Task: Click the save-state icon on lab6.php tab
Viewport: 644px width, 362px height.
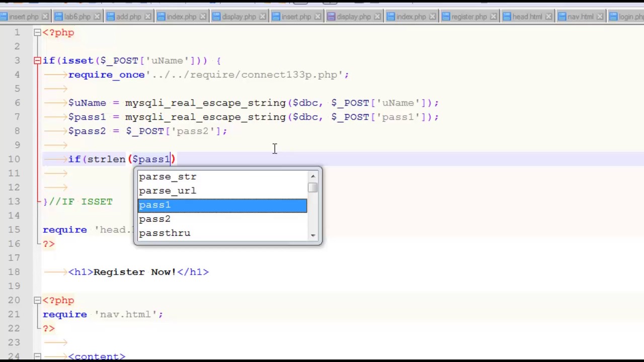Action: point(58,17)
